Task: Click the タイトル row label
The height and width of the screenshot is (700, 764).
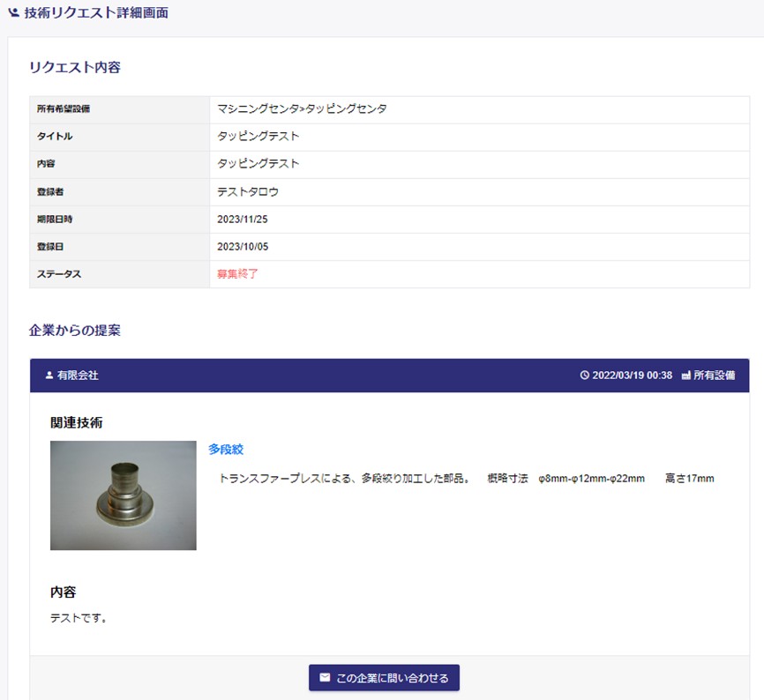Action: pyautogui.click(x=55, y=137)
